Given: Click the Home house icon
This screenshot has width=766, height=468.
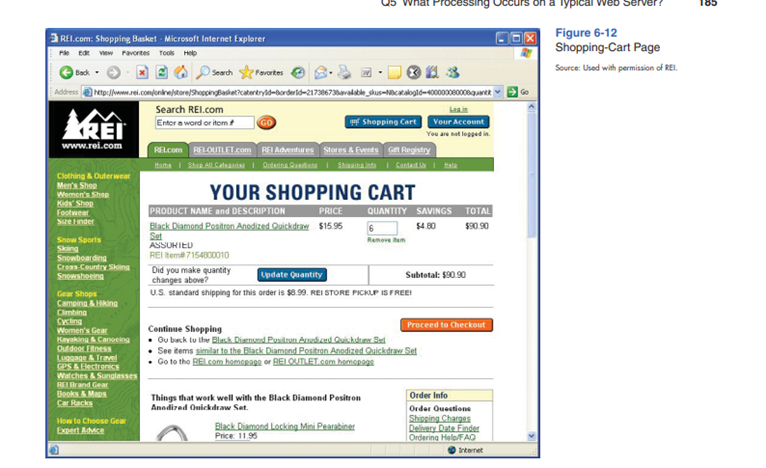Looking at the screenshot, I should (180, 72).
